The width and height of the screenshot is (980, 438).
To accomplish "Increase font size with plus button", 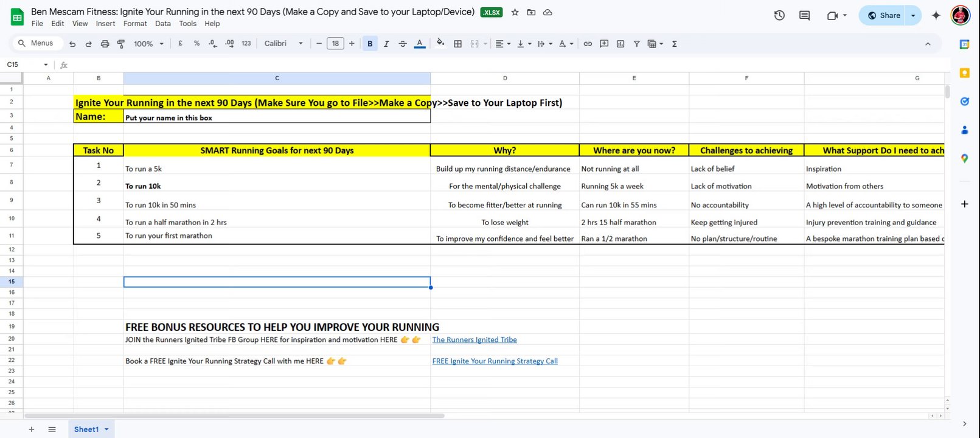I will pos(352,44).
